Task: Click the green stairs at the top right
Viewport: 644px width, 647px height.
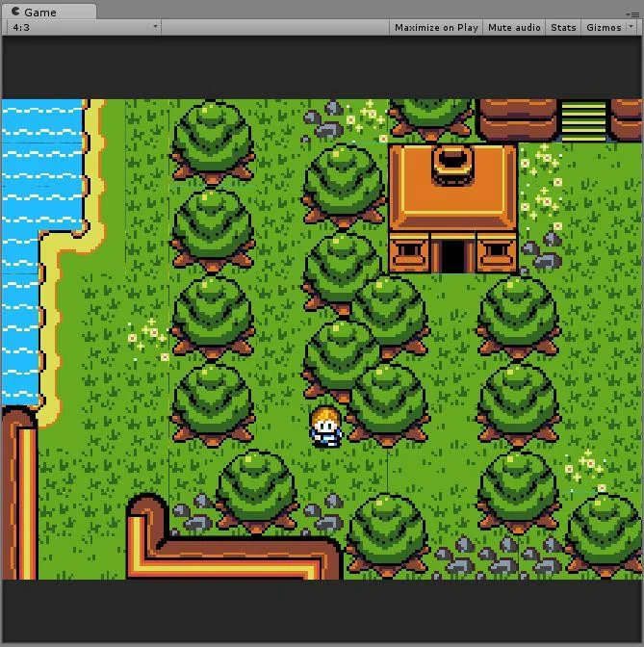Action: (x=583, y=119)
